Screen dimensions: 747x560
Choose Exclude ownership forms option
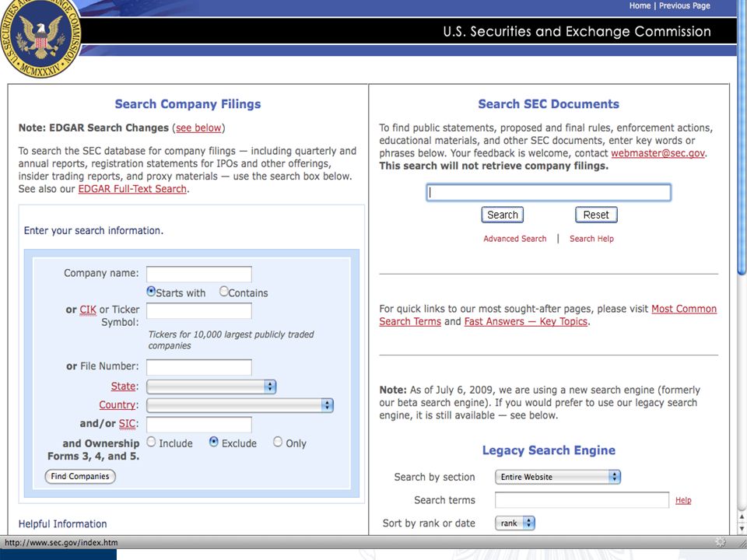tap(214, 442)
